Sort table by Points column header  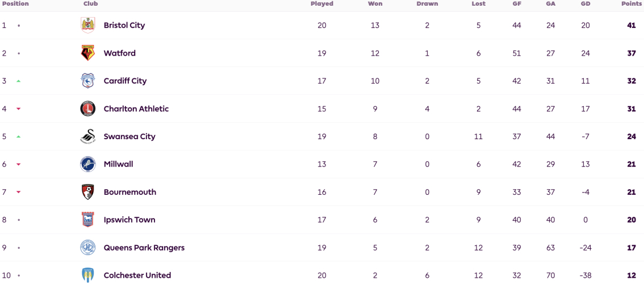(632, 4)
